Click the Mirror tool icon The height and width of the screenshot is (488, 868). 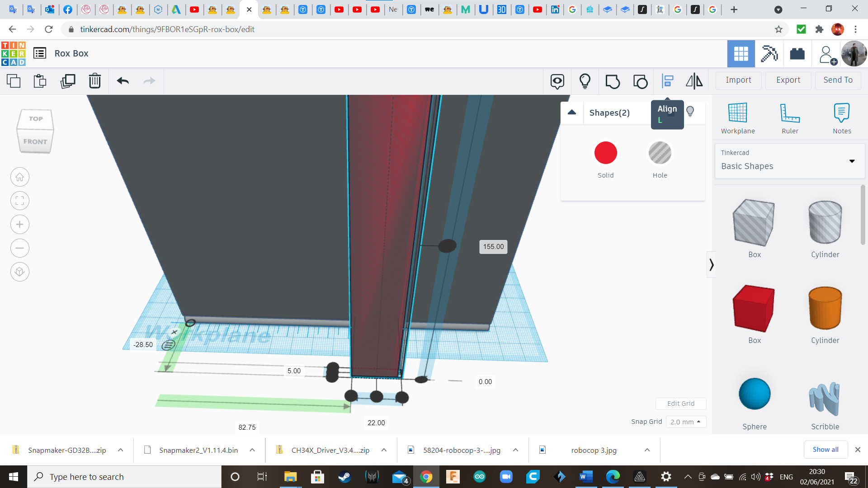coord(694,81)
